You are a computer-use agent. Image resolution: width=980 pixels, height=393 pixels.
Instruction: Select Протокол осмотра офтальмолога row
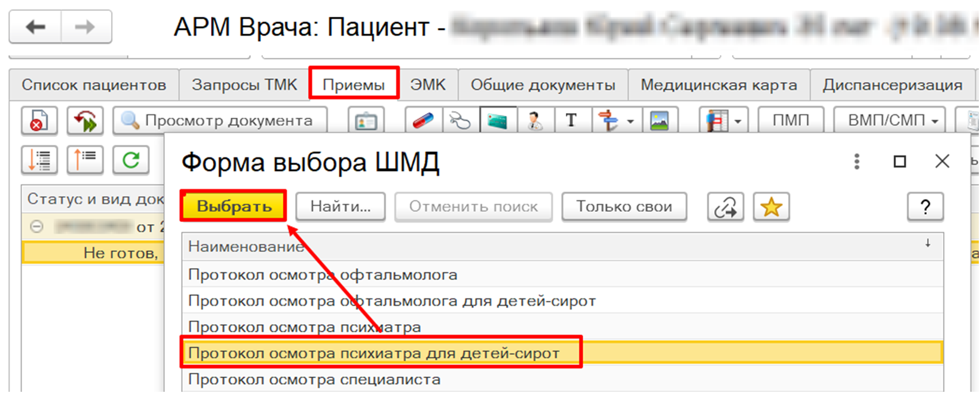(x=323, y=275)
